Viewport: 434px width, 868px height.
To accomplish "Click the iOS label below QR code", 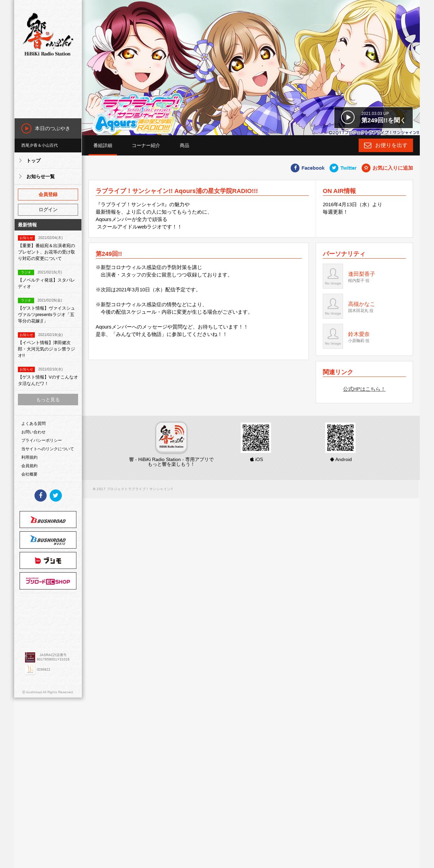I will 257,459.
